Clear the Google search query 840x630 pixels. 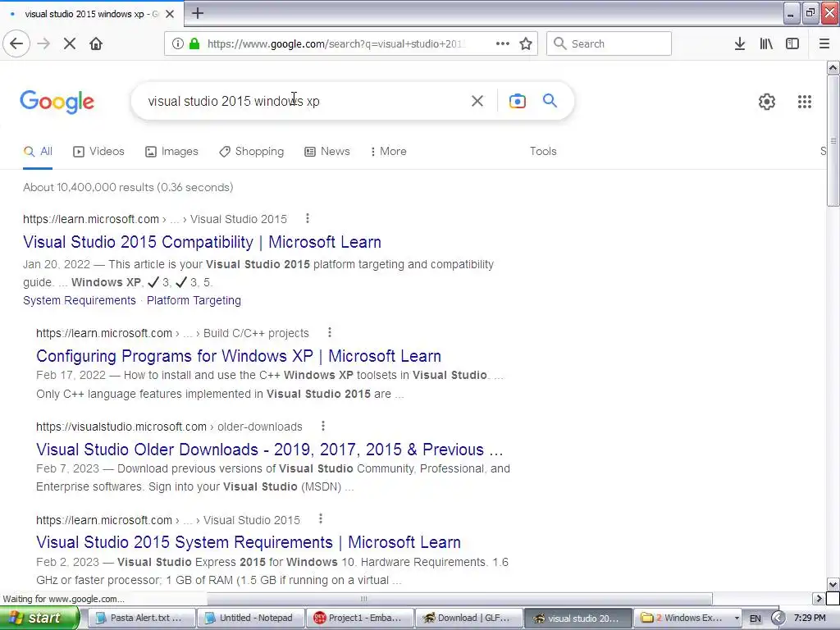pos(477,101)
